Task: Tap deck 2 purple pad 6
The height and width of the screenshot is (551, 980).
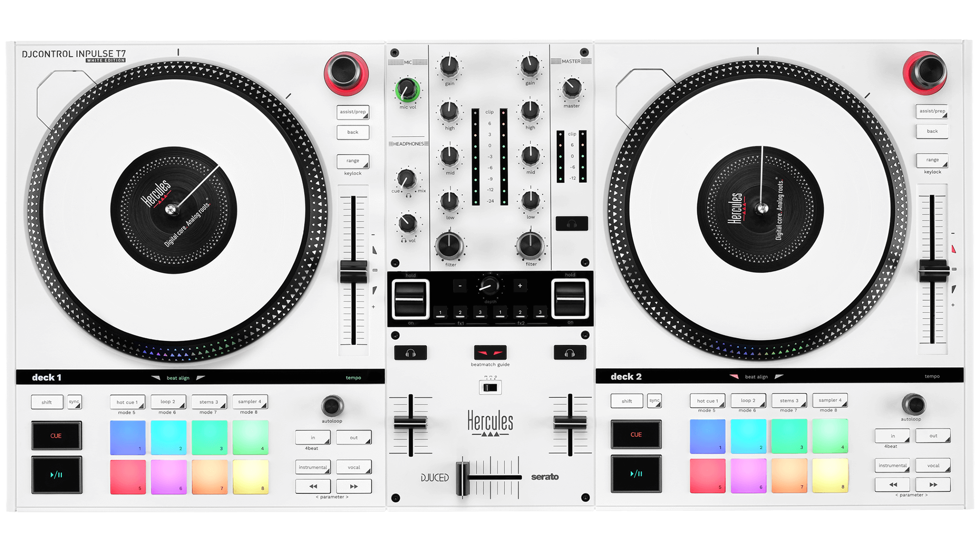Action: pos(748,476)
